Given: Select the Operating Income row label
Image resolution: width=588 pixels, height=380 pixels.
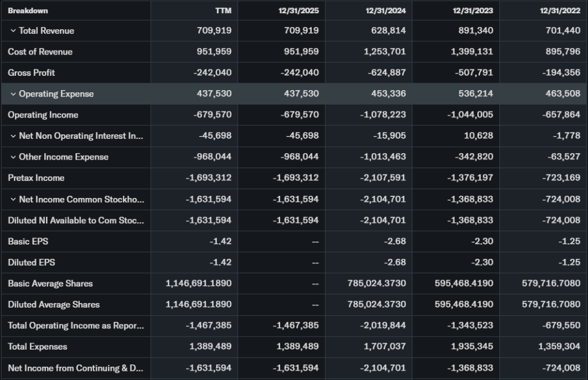Looking at the screenshot, I should (x=43, y=115).
